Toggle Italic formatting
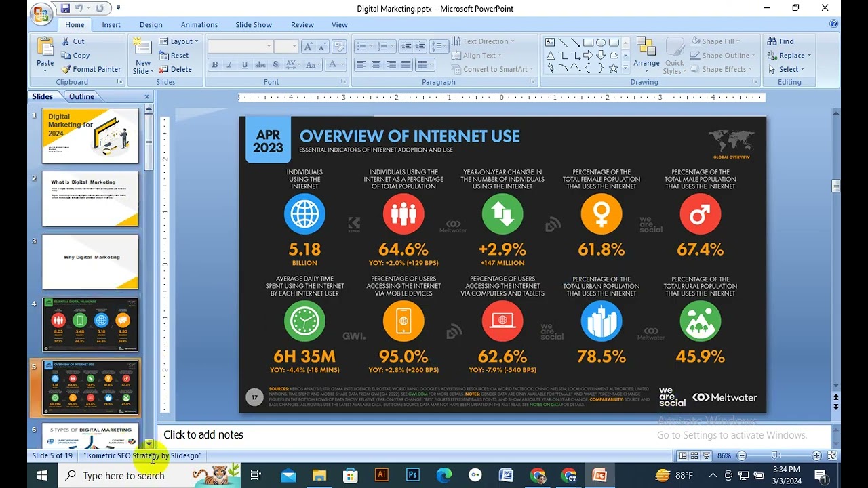The width and height of the screenshot is (868, 488). [229, 65]
